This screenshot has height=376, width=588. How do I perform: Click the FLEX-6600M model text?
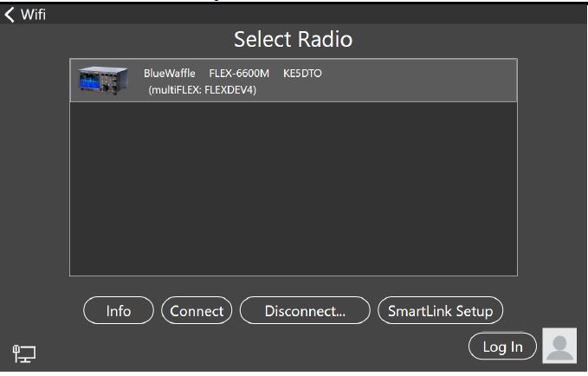coord(239,73)
